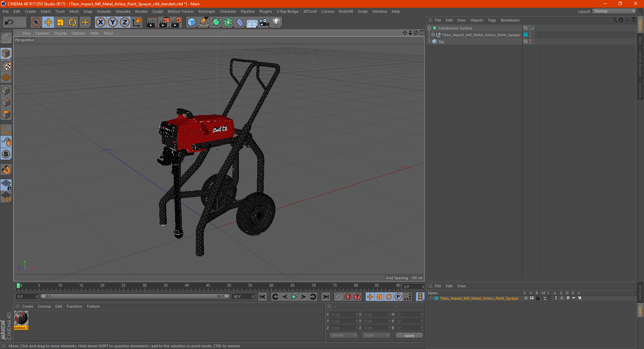Open Object Manager Tags menu
Image resolution: width=644 pixels, height=349 pixels.
492,20
